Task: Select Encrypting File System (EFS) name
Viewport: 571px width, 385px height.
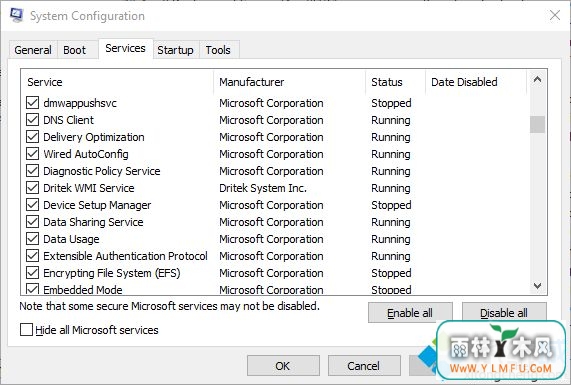Action: [112, 273]
